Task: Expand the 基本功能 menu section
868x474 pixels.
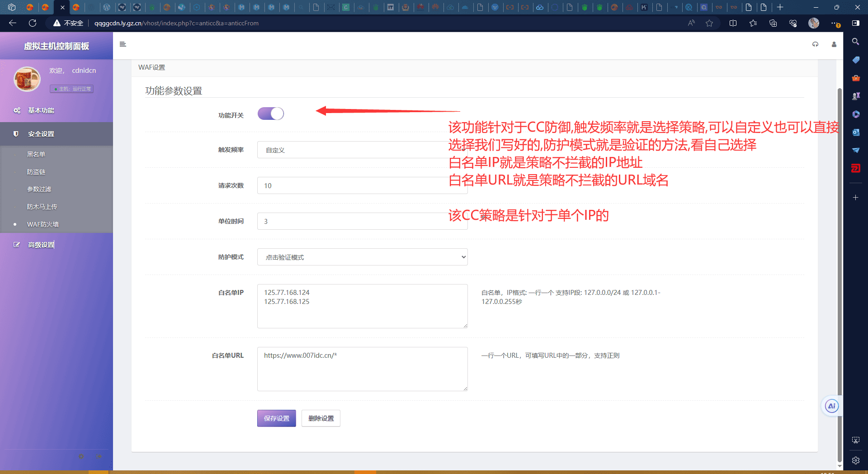Action: (41, 110)
